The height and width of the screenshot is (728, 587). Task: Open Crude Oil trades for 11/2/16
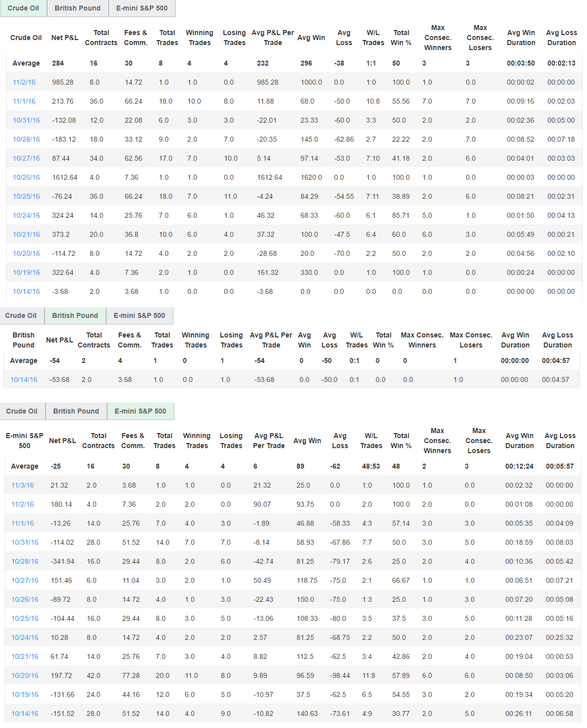click(25, 82)
